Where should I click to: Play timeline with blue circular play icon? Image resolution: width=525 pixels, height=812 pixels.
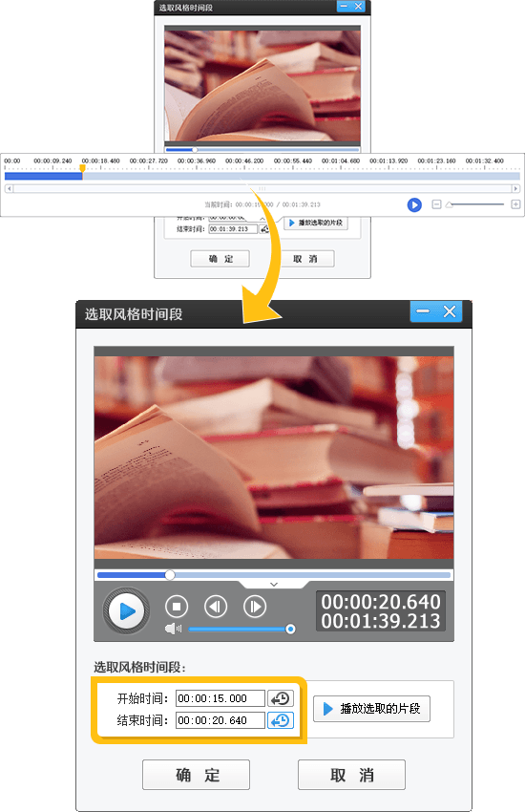tap(414, 204)
